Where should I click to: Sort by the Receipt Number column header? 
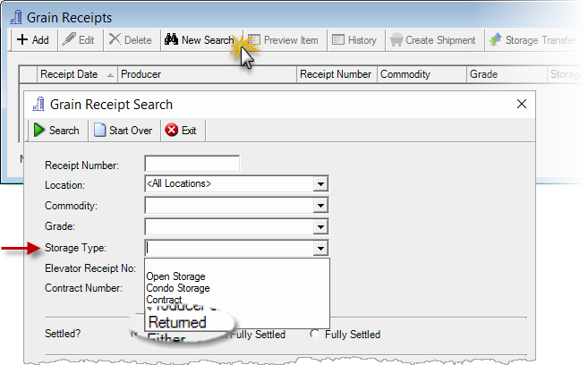point(336,74)
